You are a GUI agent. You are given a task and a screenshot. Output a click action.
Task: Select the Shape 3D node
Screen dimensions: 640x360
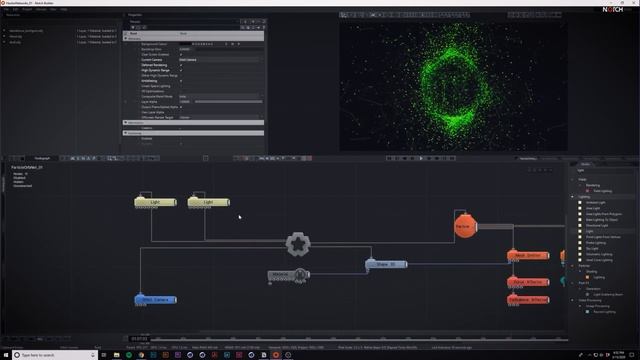pos(386,264)
